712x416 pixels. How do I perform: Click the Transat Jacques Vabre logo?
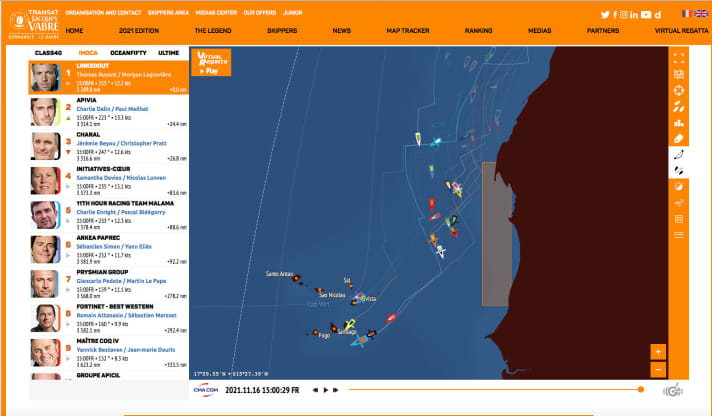[x=34, y=24]
